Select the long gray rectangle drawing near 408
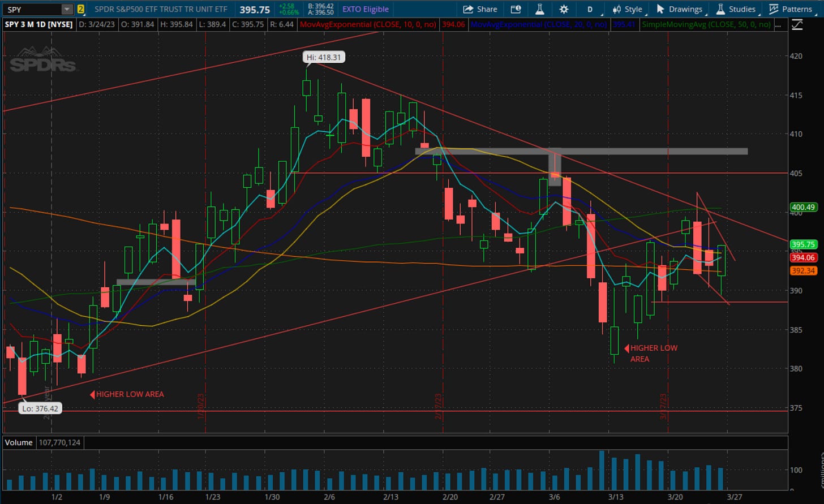This screenshot has width=824, height=504. point(581,151)
